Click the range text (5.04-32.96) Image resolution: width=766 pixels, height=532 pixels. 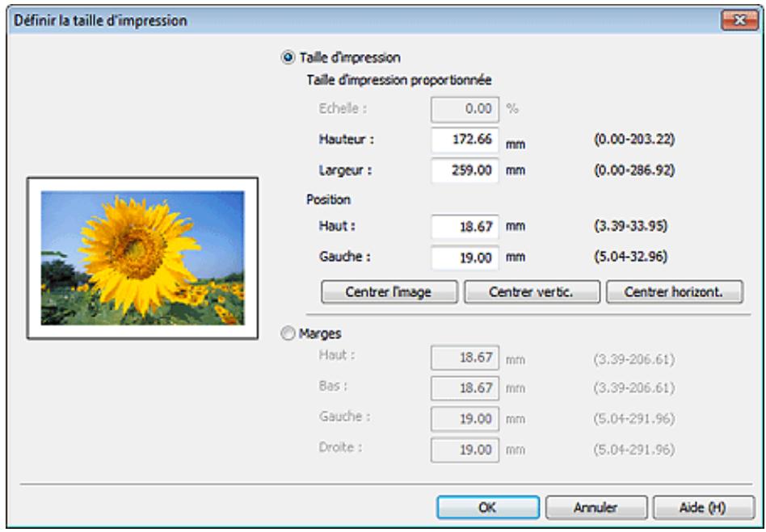630,257
